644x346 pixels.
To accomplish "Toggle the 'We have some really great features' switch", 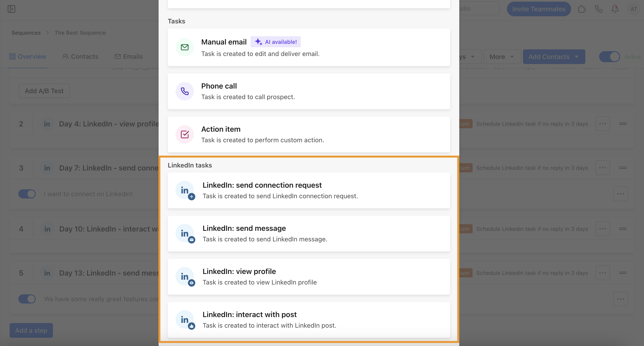I will (27, 299).
